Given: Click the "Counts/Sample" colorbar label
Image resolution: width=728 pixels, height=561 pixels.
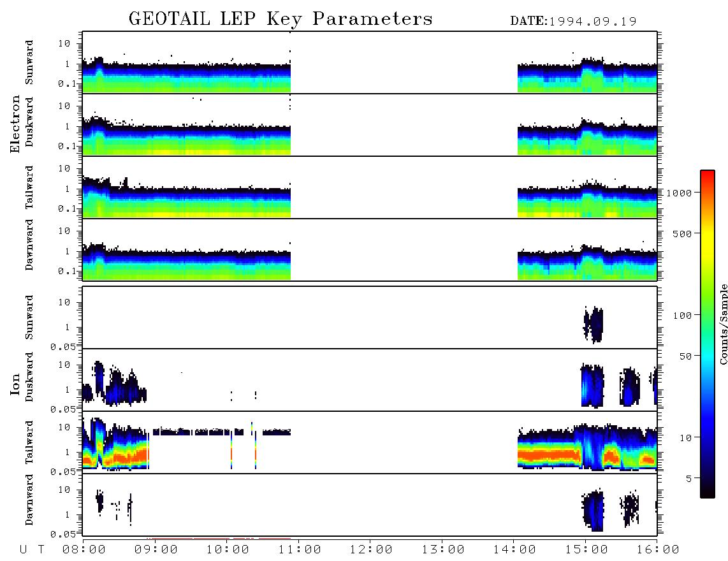Looking at the screenshot, I should pos(723,324).
